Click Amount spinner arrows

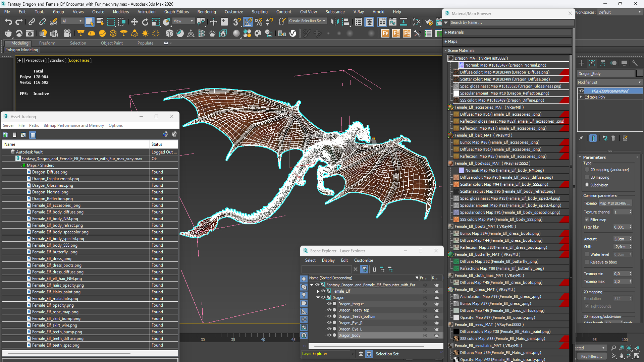[x=630, y=239]
